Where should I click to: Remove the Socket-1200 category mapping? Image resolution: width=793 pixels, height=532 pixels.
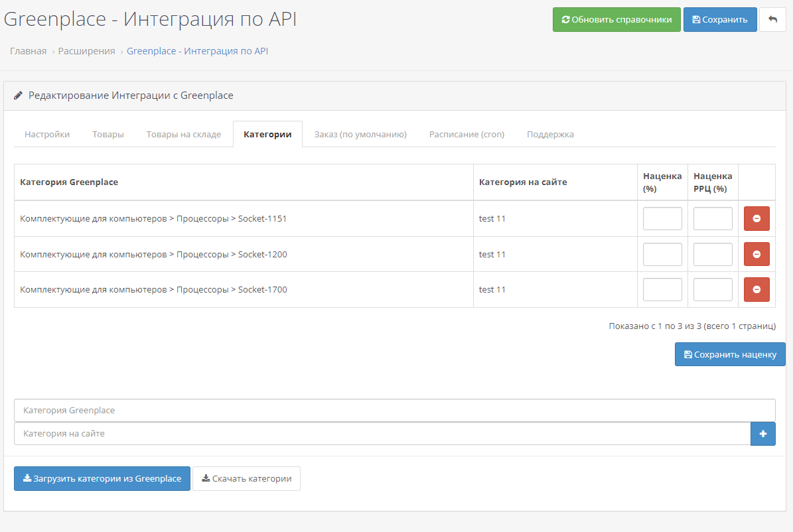point(757,254)
